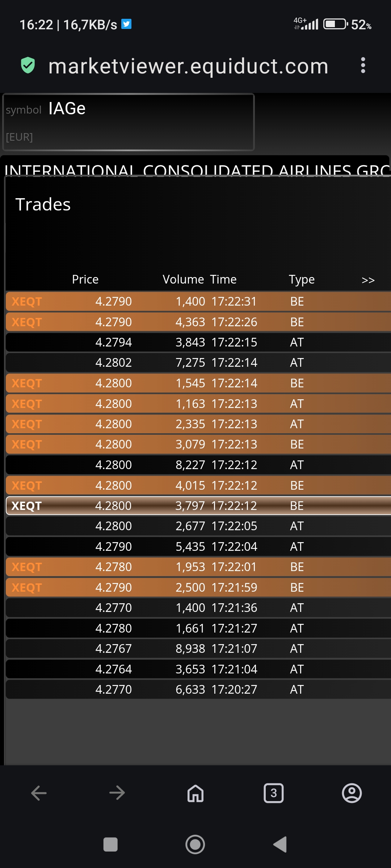Select the XEQT trade with volume 3,079
This screenshot has height=868, width=391.
pyautogui.click(x=198, y=444)
